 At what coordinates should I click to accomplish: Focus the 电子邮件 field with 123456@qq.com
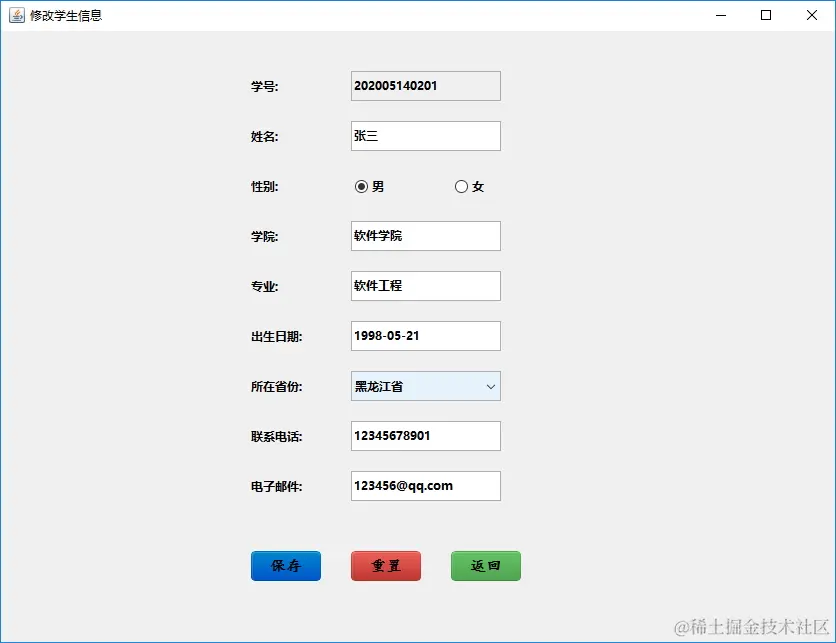(425, 486)
